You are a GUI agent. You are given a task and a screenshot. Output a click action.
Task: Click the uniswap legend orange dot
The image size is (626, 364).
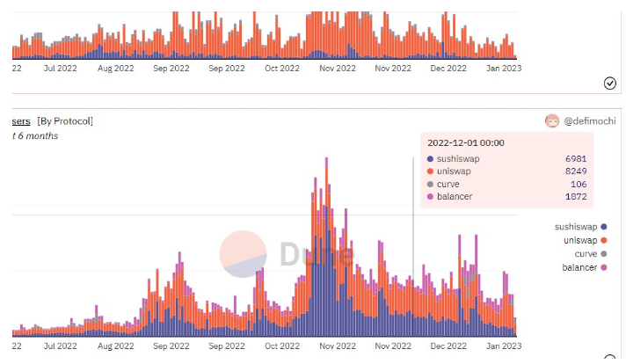pyautogui.click(x=604, y=240)
